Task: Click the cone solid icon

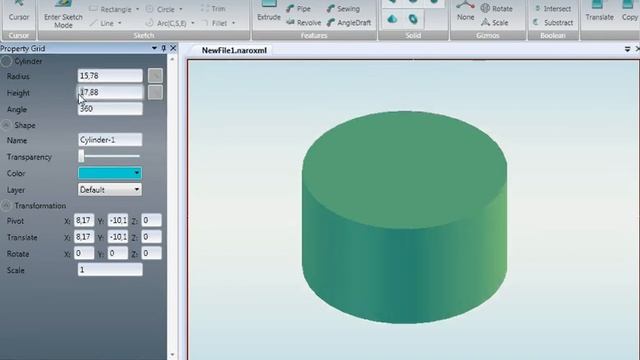Action: 392,19
